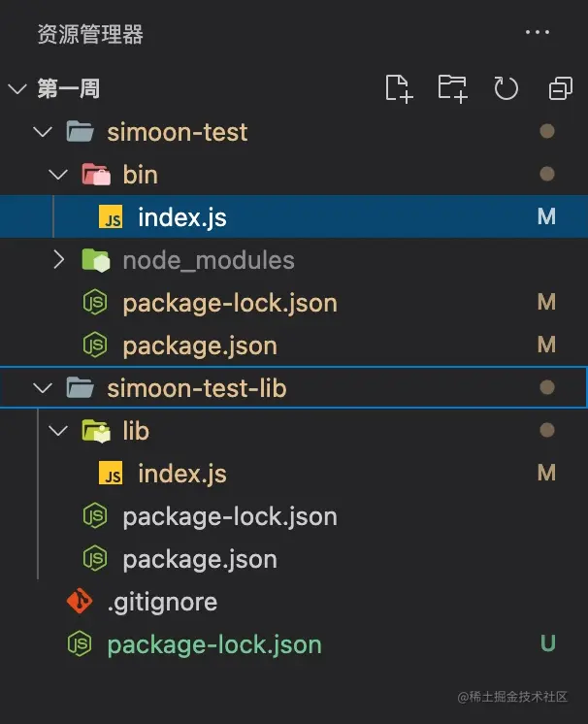Viewport: 588px width, 724px height.
Task: Open index.js inside the bin folder
Action: (x=181, y=217)
